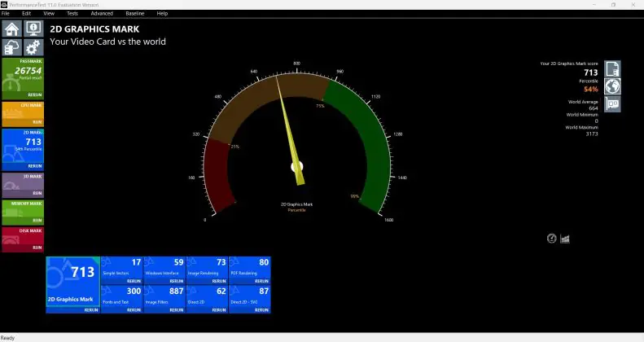644x342 pixels.
Task: Open the Tests menu
Action: (72, 14)
